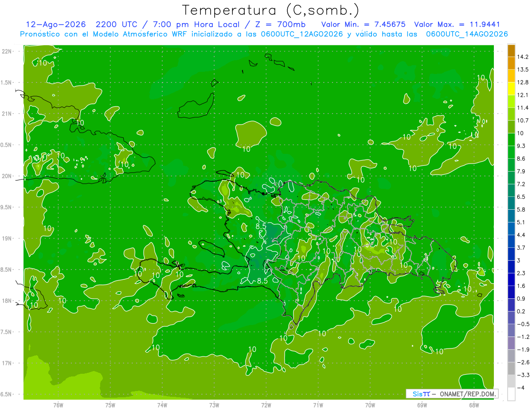532x411 pixels.
Task: Click the 'Temperatura (C,somb.)' map title
Action: tap(270, 10)
